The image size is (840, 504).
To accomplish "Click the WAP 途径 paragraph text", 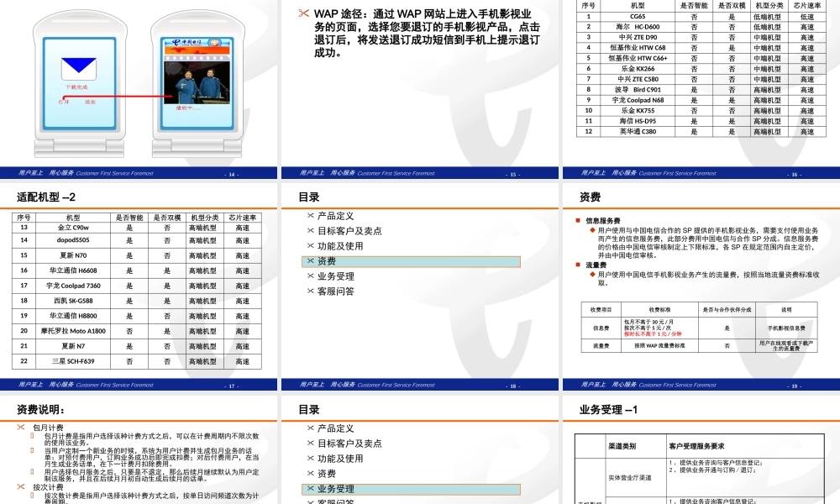I will pos(427,34).
